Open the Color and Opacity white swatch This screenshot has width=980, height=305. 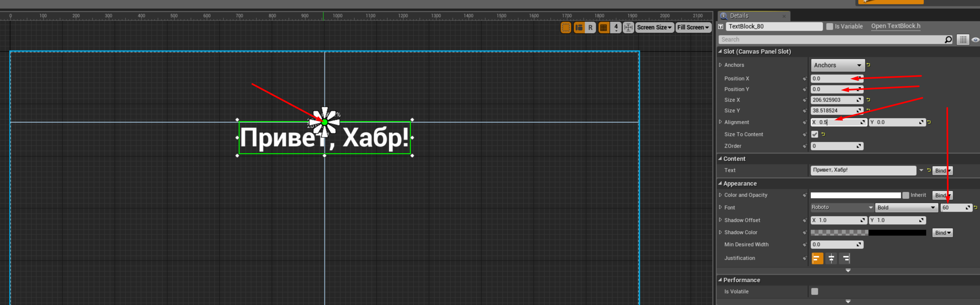[x=856, y=195]
